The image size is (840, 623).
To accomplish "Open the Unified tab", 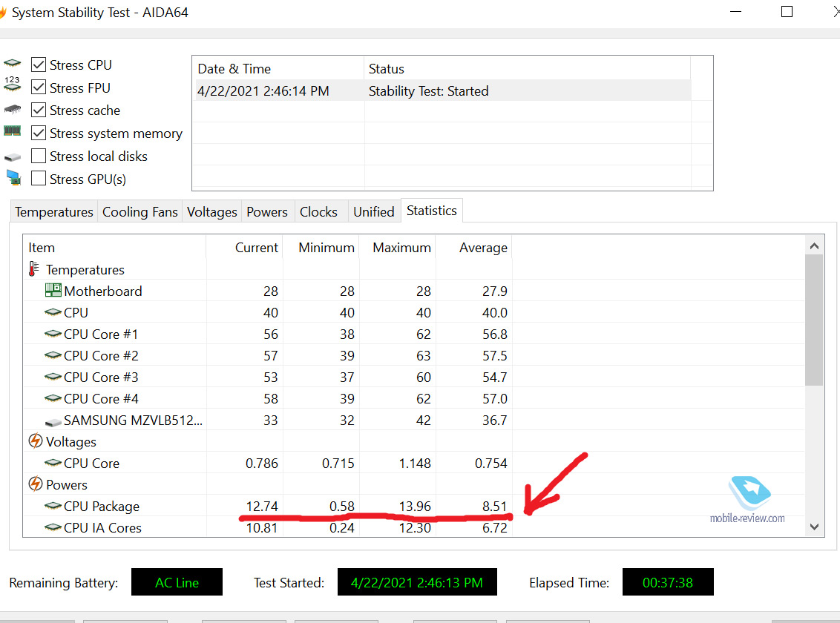I will 374,212.
